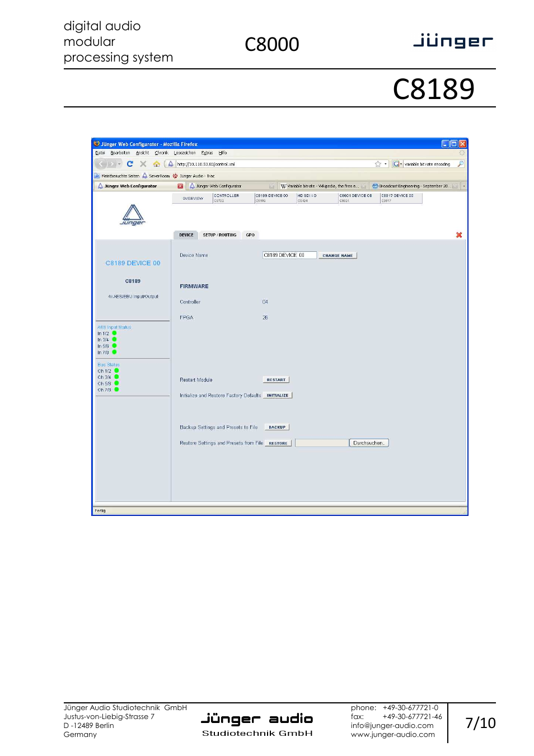Click the In 7/8 green status indicator

[114, 352]
